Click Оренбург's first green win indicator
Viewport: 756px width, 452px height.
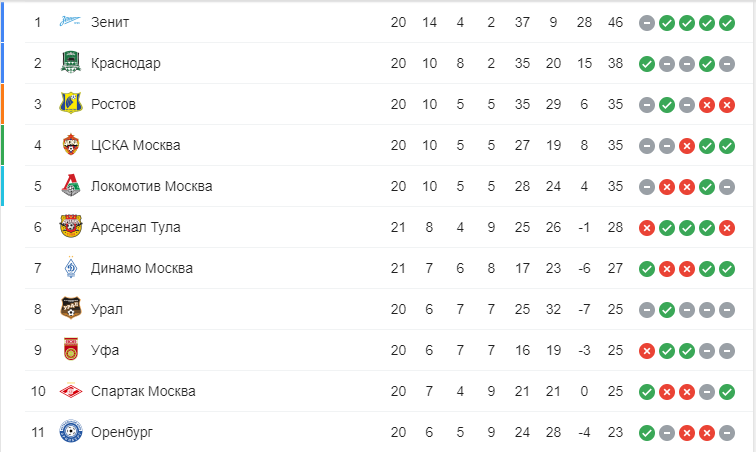[647, 433]
